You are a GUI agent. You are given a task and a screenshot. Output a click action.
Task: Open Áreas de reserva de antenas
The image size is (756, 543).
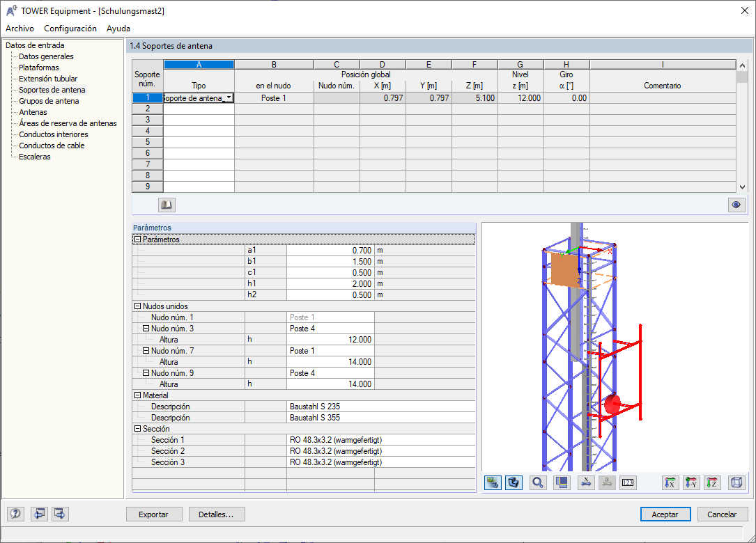pyautogui.click(x=68, y=123)
